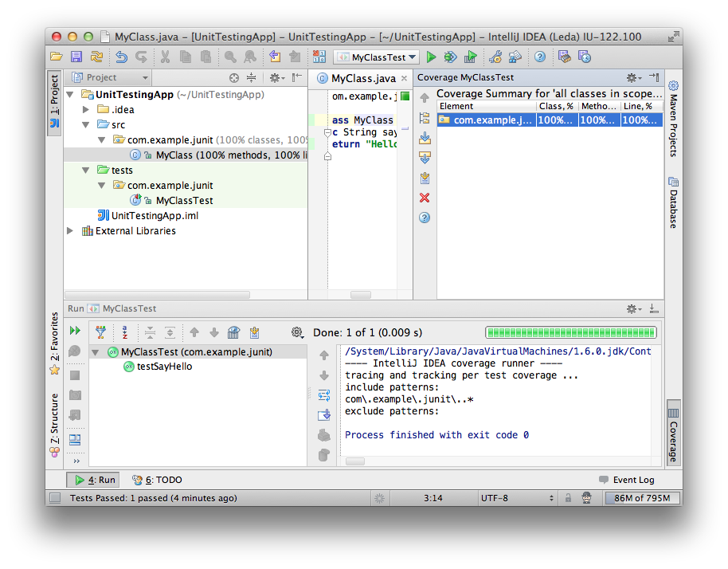
Task: Toggle alphabetical sort in test runner
Action: 125,332
